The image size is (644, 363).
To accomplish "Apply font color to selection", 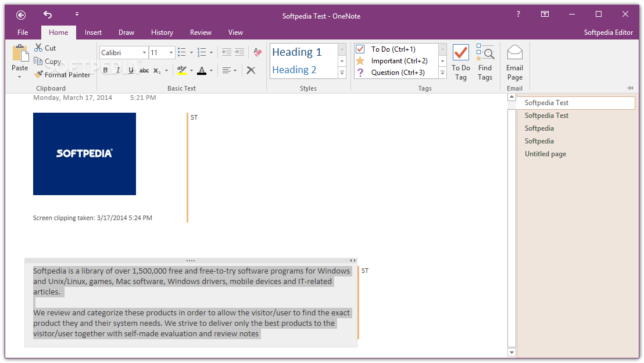I will [x=202, y=70].
